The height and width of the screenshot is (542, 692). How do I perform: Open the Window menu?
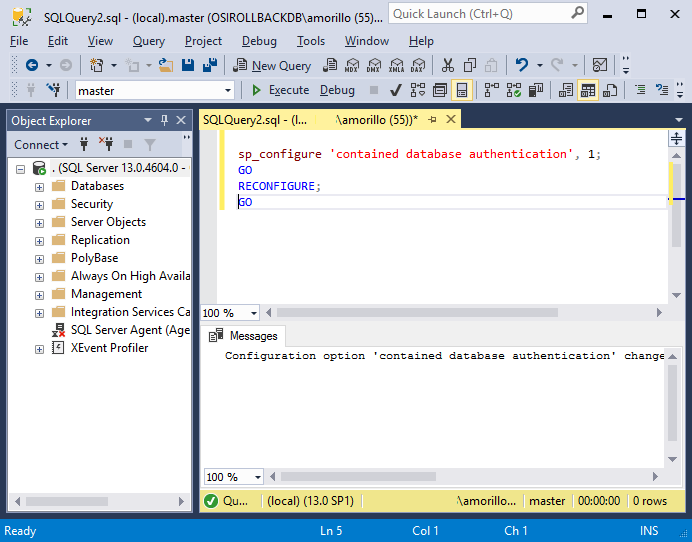[x=367, y=41]
